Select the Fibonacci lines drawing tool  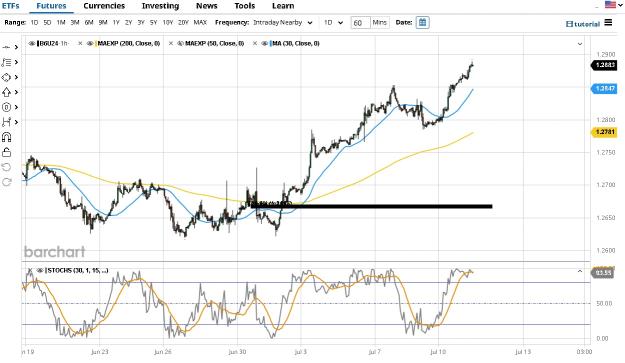pyautogui.click(x=6, y=62)
